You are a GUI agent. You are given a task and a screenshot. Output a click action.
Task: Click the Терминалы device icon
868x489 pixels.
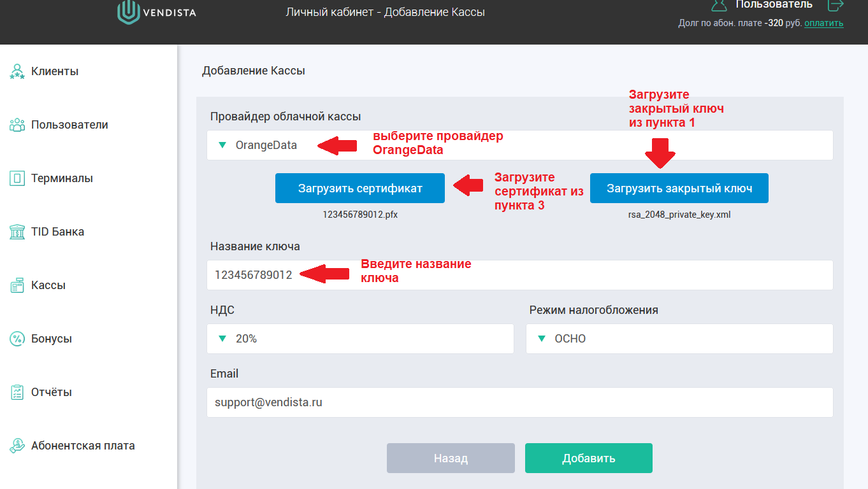(17, 178)
